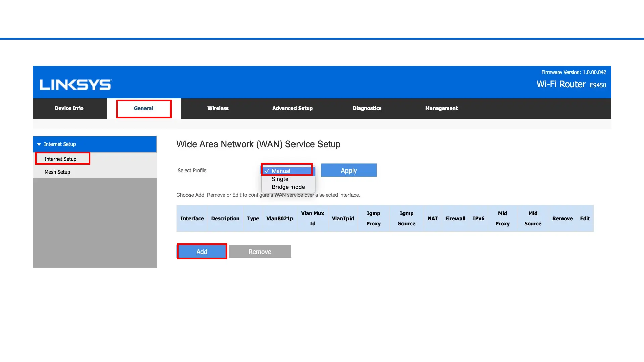Image resolution: width=644 pixels, height=362 pixels.
Task: Choose Bridge mode profile option
Action: [x=288, y=187]
